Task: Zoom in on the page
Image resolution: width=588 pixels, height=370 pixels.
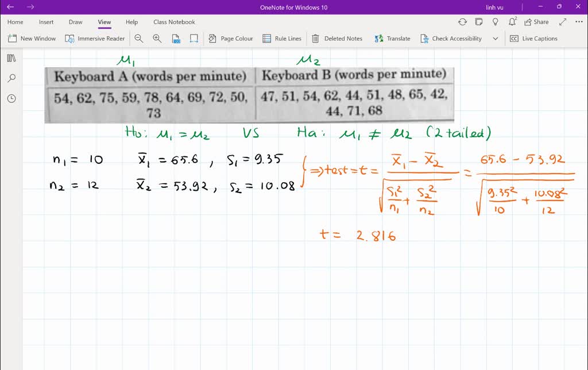Action: [x=157, y=38]
